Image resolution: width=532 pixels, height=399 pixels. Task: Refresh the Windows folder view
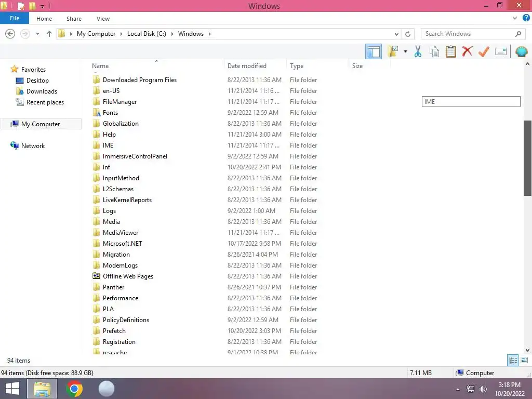[408, 34]
